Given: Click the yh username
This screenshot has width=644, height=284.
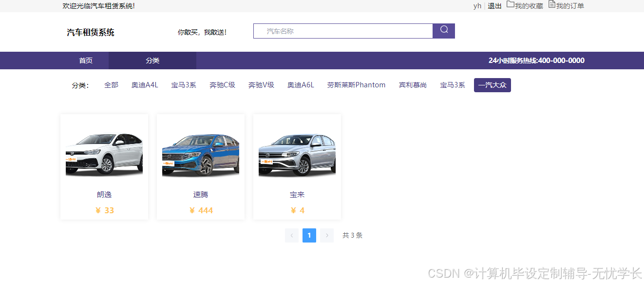Looking at the screenshot, I should pyautogui.click(x=477, y=6).
